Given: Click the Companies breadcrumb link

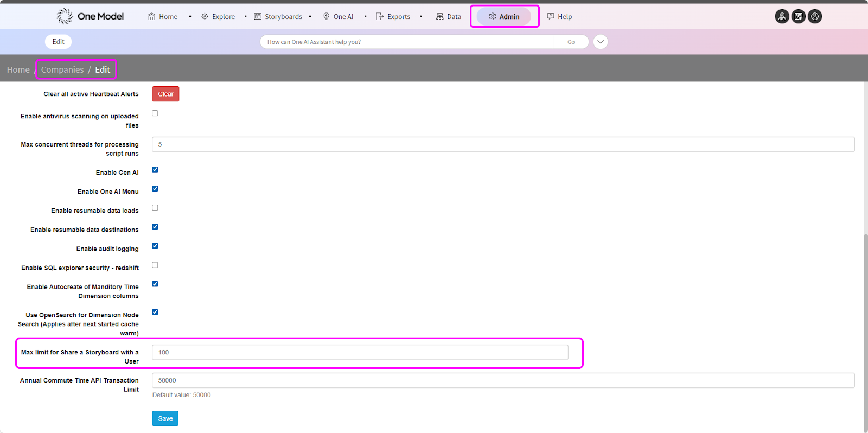Looking at the screenshot, I should point(62,69).
